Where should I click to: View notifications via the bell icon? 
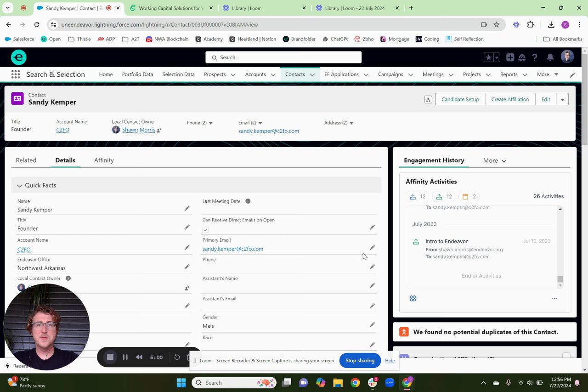click(x=550, y=57)
